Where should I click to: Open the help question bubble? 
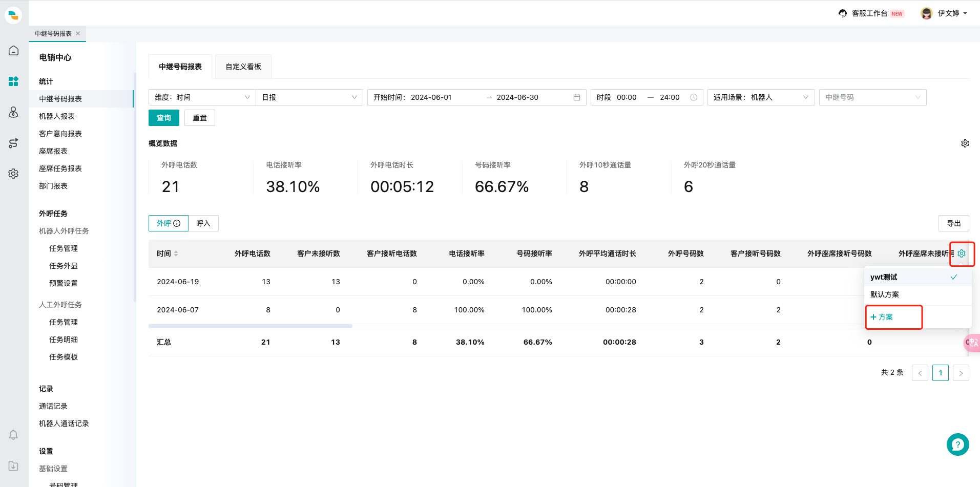pos(958,444)
